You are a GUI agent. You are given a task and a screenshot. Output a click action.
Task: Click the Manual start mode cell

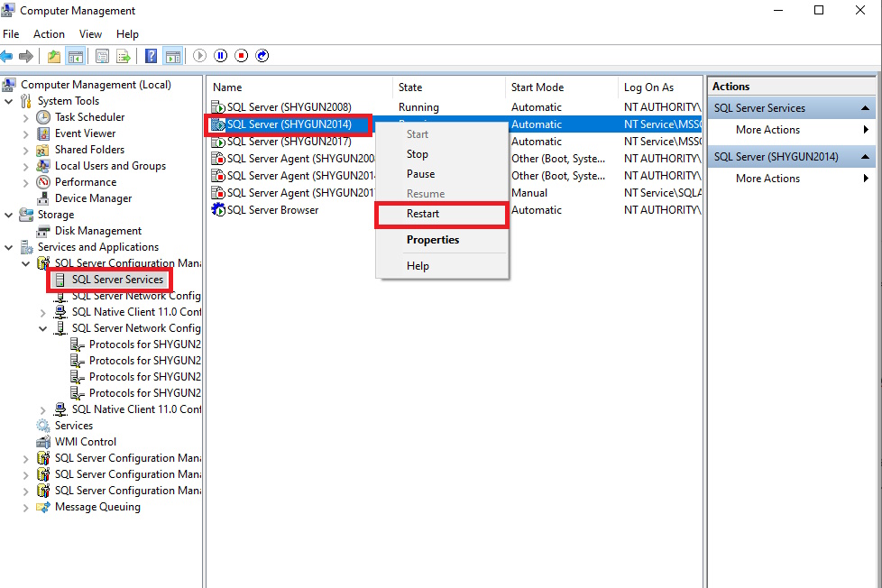pos(529,193)
